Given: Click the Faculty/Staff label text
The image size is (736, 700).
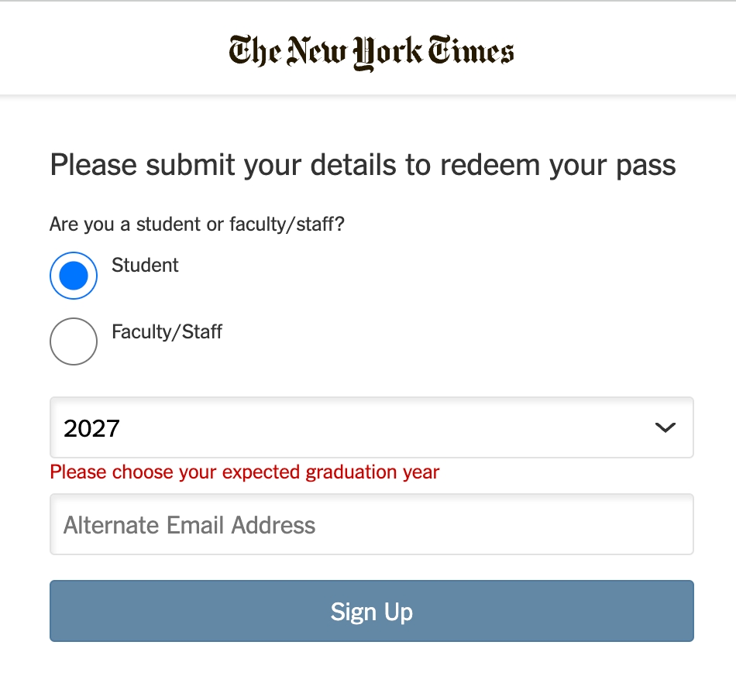Looking at the screenshot, I should [x=167, y=332].
